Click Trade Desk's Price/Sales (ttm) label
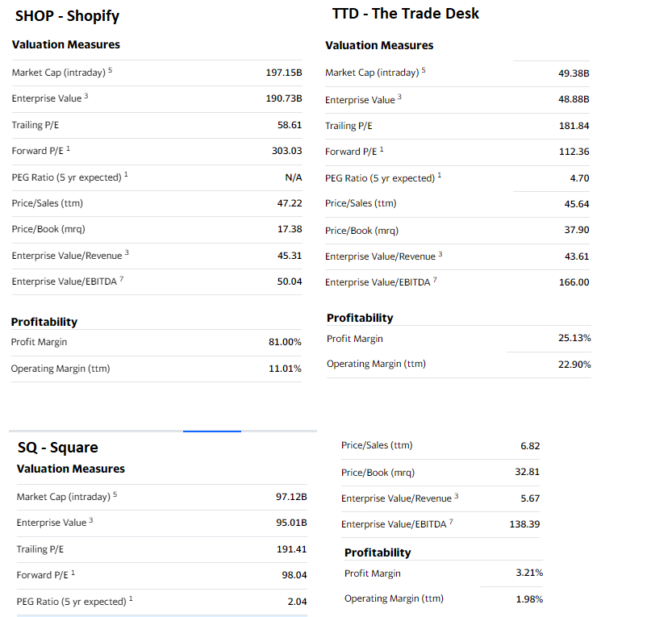 pyautogui.click(x=361, y=203)
